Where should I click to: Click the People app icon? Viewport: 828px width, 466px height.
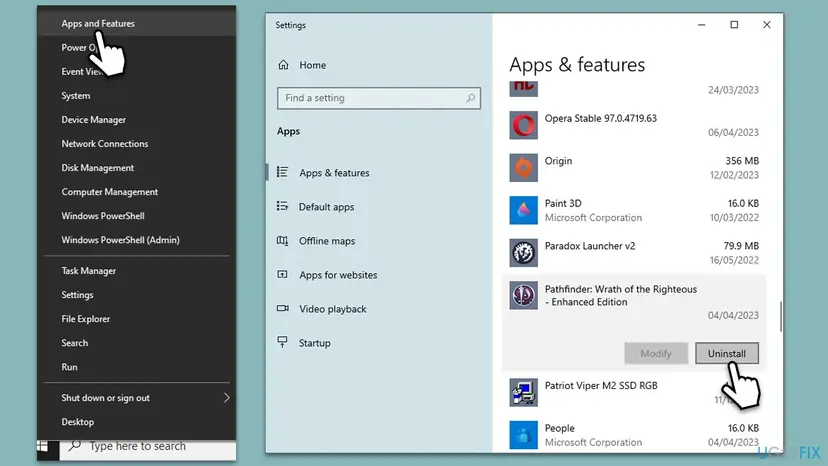point(523,435)
